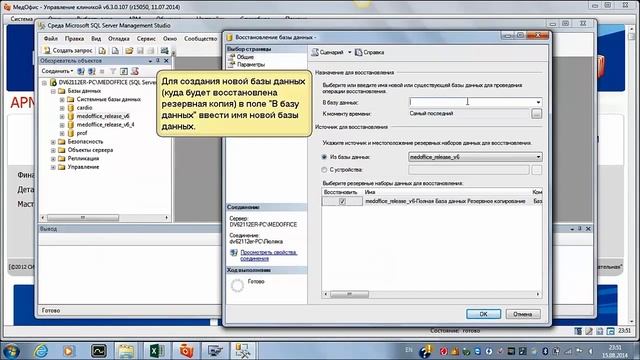Click the refresh icon in the Object Explorer toolbar
Viewport: 640px width, 360px height.
(124, 71)
